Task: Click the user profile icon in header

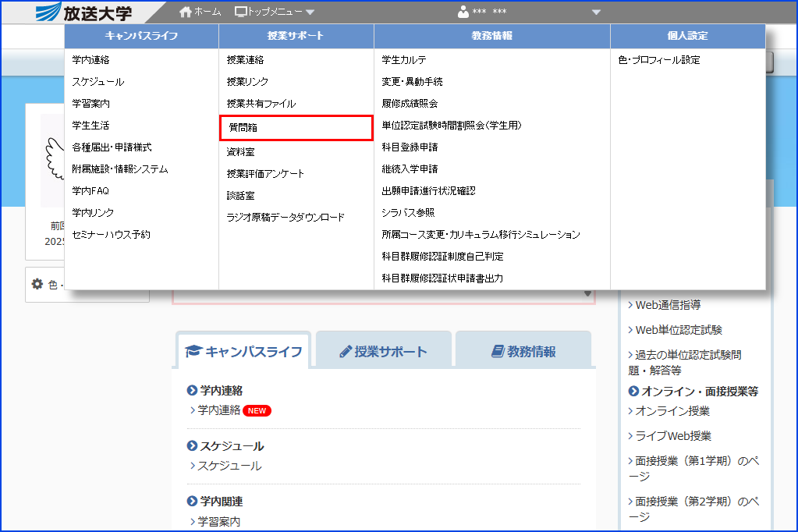Action: click(x=463, y=12)
